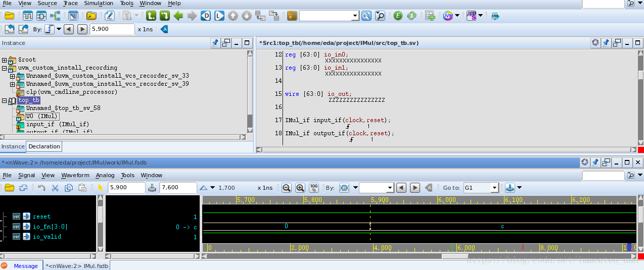Click the green Trace Load arrow icon
Screen dimensions: 644x270
click(164, 16)
